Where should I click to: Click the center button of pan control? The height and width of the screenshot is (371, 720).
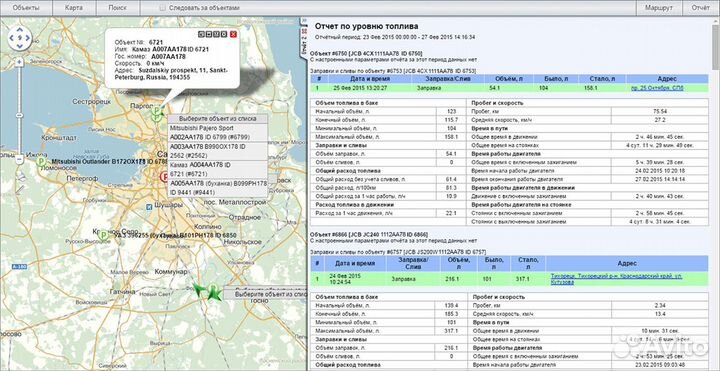click(x=20, y=38)
